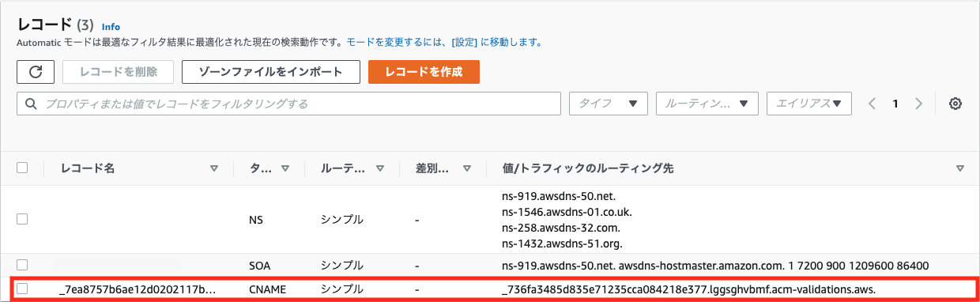Image resolution: width=980 pixels, height=302 pixels.
Task: Click the acm-validations.aws CNAME value
Action: click(x=688, y=290)
